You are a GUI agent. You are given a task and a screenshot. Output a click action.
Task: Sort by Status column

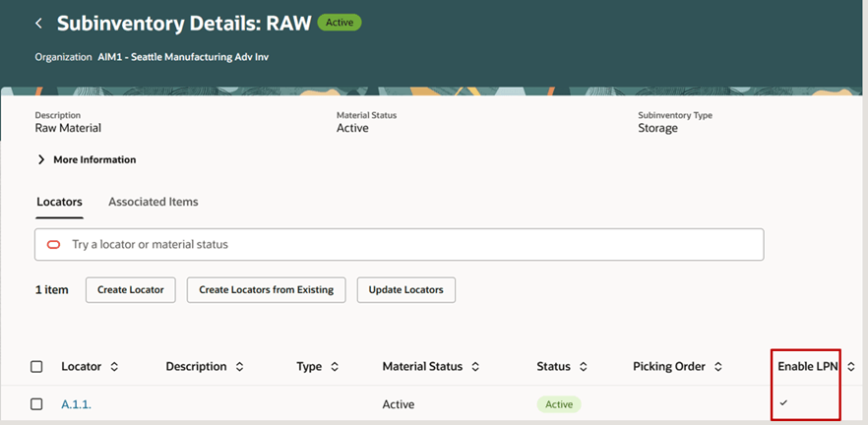tap(584, 366)
